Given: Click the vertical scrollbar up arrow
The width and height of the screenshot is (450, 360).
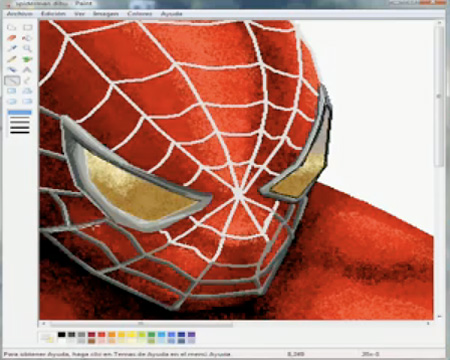Looking at the screenshot, I should 439,23.
